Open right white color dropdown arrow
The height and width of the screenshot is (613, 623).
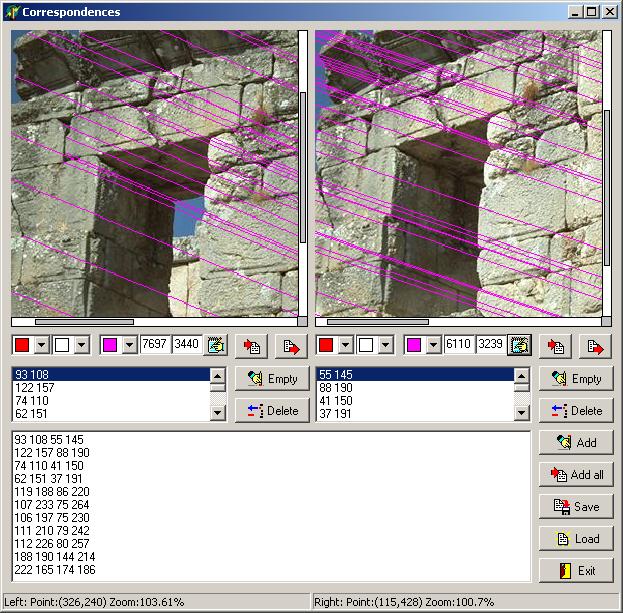click(385, 345)
